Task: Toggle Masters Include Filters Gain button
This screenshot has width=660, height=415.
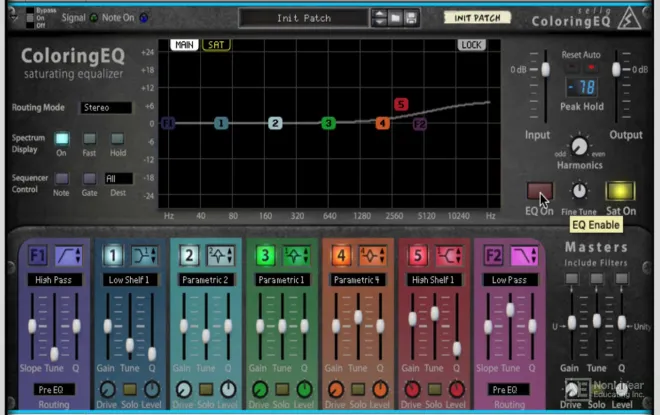Action: (572, 278)
